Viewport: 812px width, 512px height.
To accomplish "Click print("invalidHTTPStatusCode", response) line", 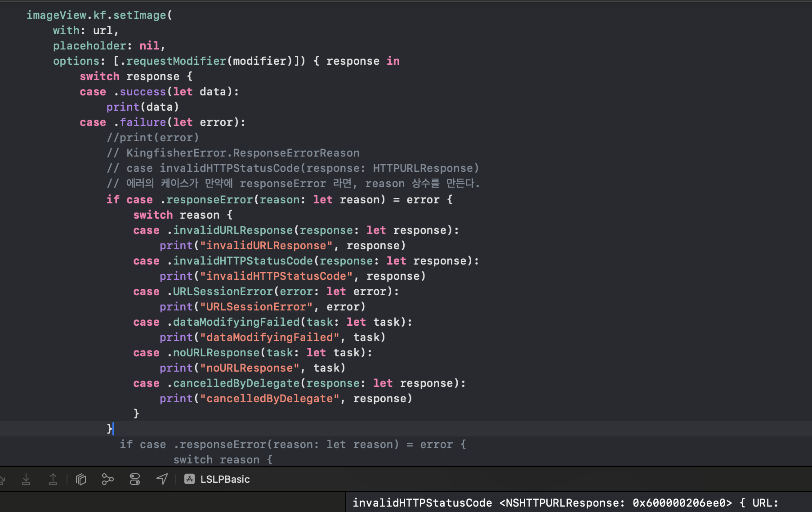I will [x=293, y=276].
